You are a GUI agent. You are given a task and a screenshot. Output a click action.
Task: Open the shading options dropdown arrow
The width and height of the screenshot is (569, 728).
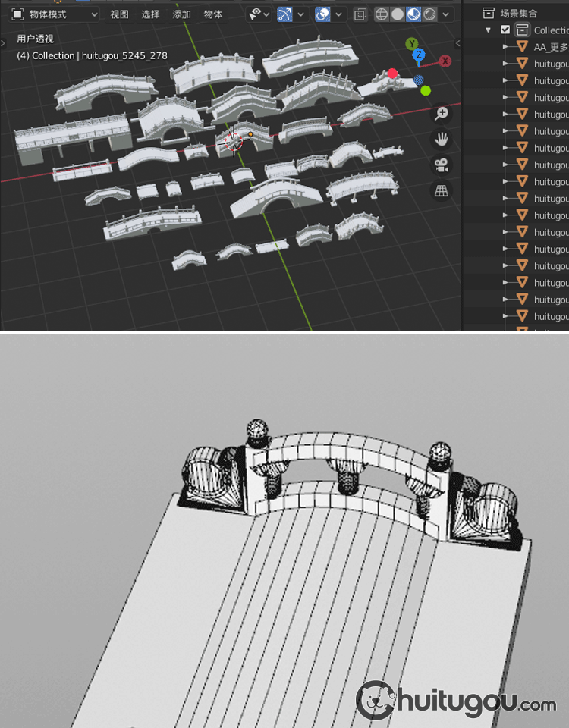coord(445,14)
